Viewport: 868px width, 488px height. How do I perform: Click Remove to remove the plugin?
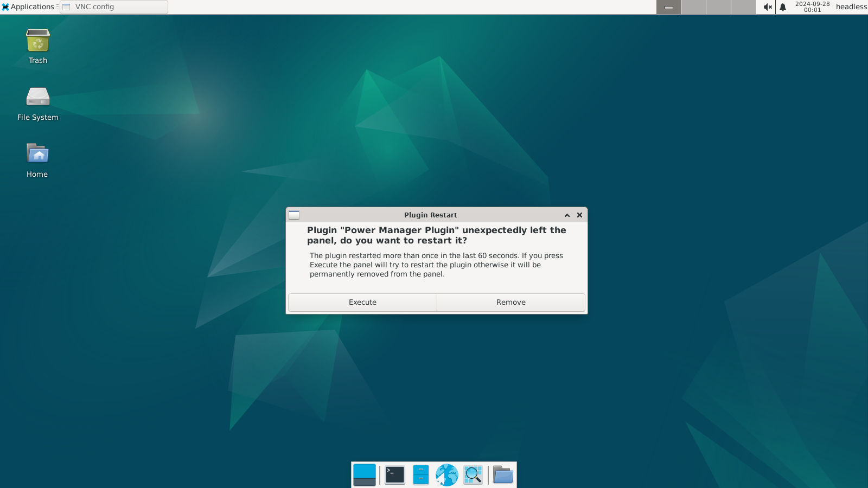[511, 303]
